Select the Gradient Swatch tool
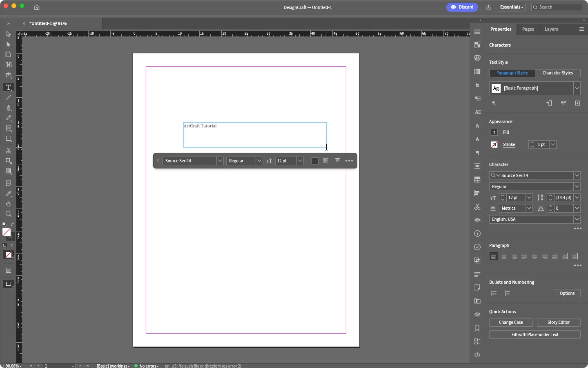 pos(9,171)
